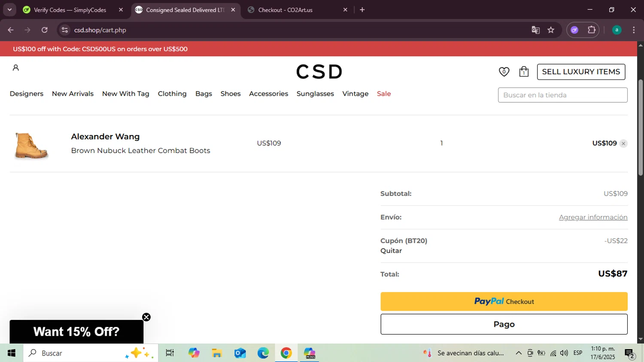Click Want 15% Off banner
The width and height of the screenshot is (644, 362).
point(76,332)
